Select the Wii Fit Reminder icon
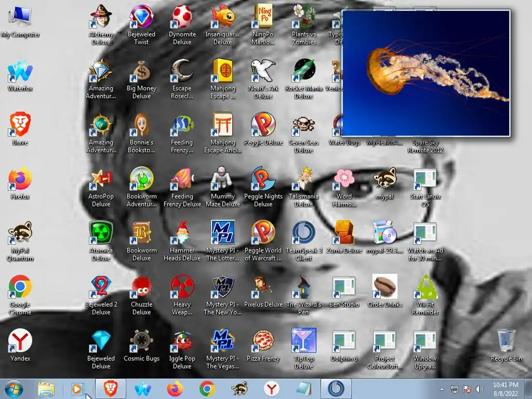532x399 pixels. point(425,295)
